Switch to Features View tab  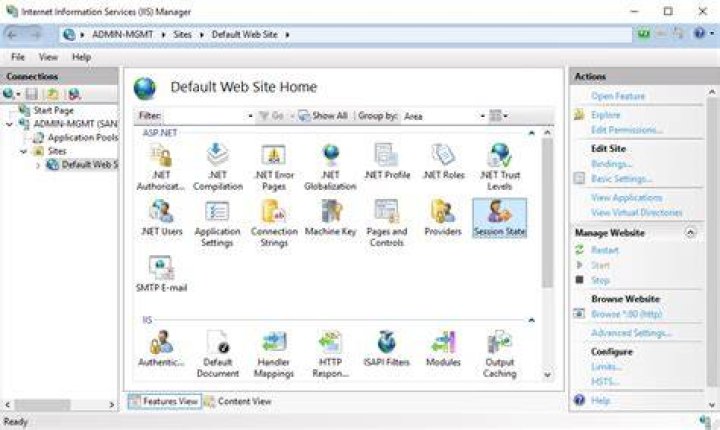[164, 401]
